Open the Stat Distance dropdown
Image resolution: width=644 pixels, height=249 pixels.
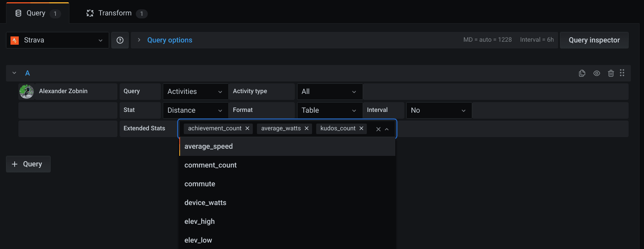195,110
